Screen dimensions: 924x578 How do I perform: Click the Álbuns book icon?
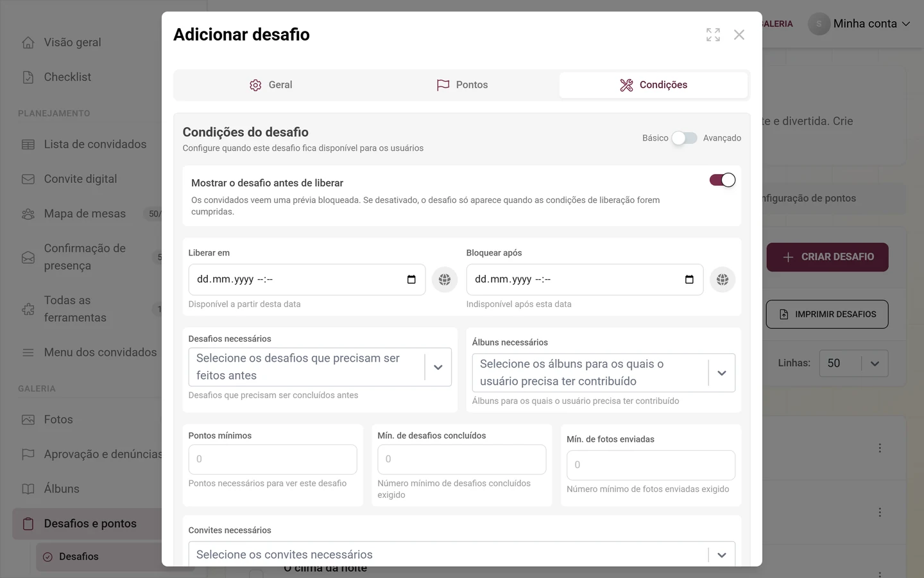click(28, 489)
